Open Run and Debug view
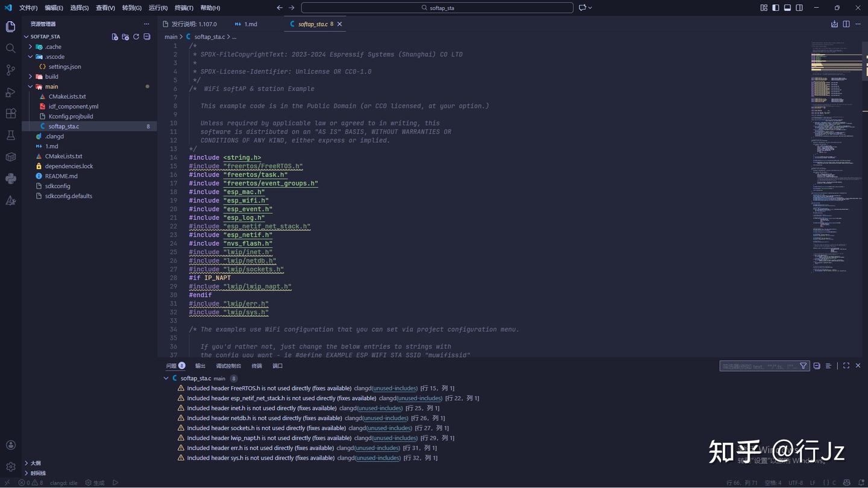Viewport: 868px width, 488px height. [10, 92]
